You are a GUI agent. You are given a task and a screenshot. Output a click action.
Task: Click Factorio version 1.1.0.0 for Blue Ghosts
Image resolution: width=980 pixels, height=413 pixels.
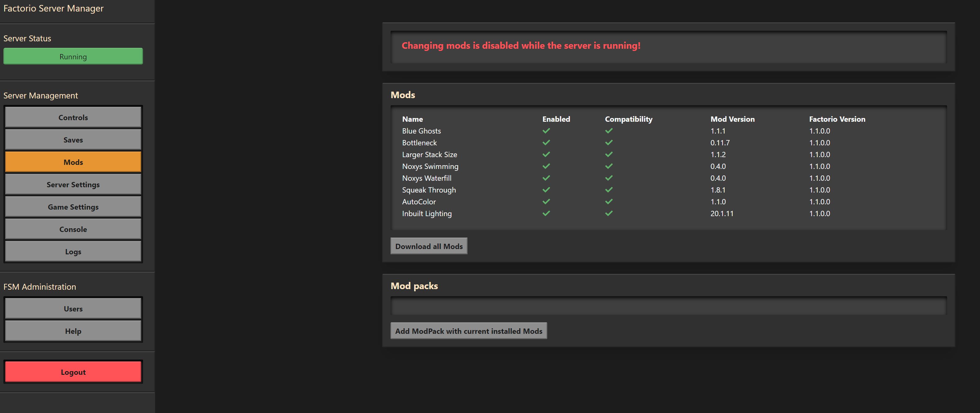pyautogui.click(x=819, y=131)
